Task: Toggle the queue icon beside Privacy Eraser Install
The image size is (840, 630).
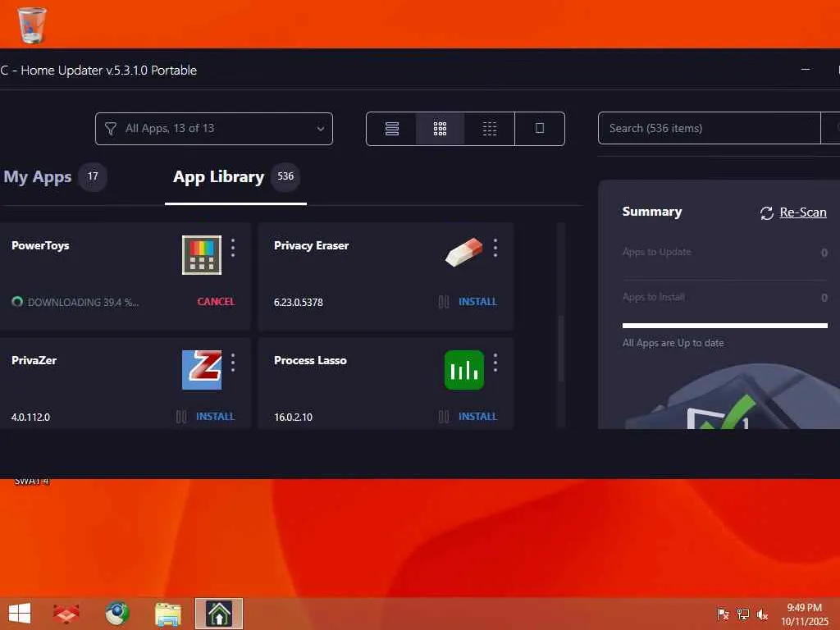Action: click(x=444, y=302)
